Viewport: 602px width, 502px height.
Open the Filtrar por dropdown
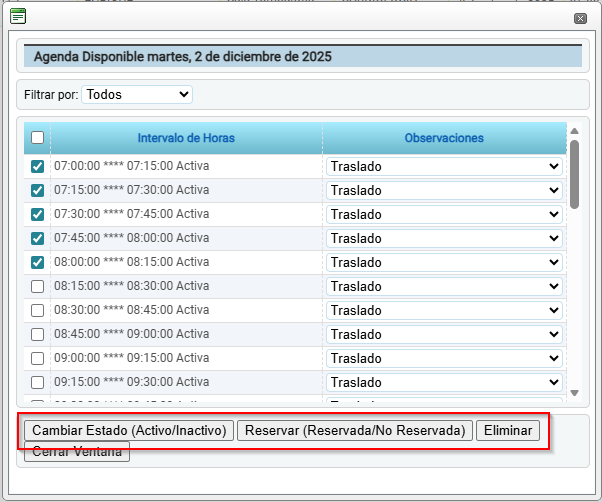(137, 94)
